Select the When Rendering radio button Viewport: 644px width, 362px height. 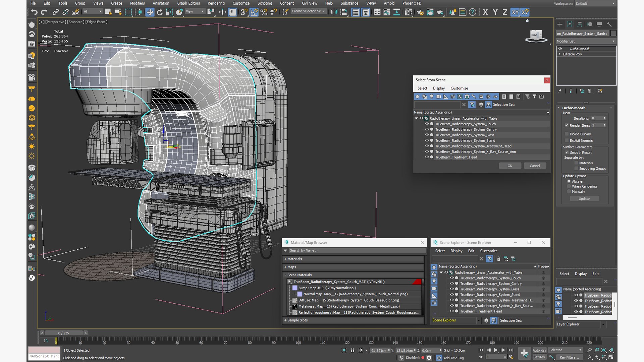tap(569, 186)
